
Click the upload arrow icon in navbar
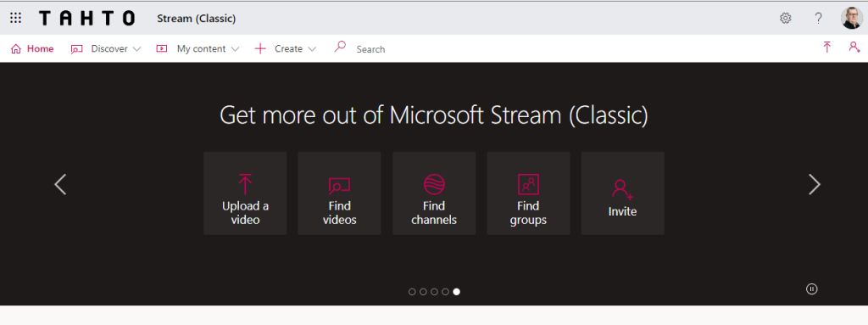827,48
